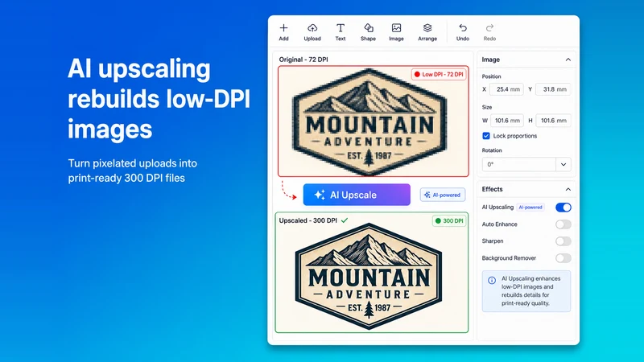Click the Low DPI - 72 DPI badge

(439, 74)
